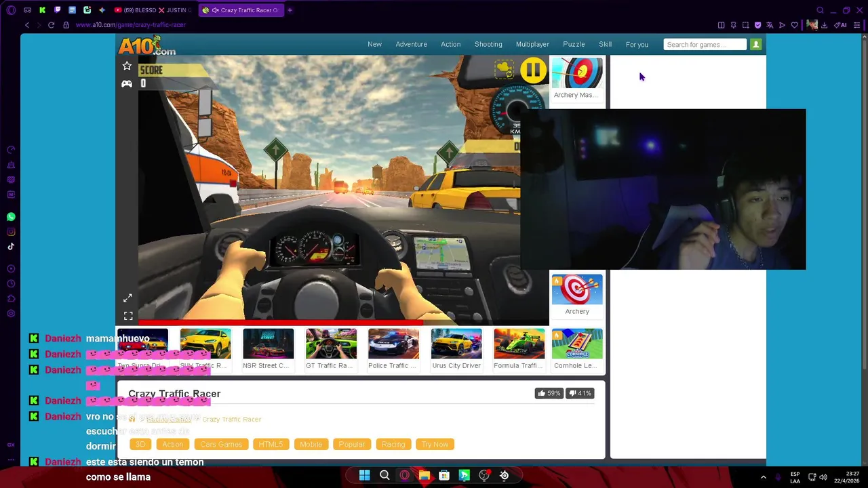Reload the page
868x488 pixels.
coord(51,25)
